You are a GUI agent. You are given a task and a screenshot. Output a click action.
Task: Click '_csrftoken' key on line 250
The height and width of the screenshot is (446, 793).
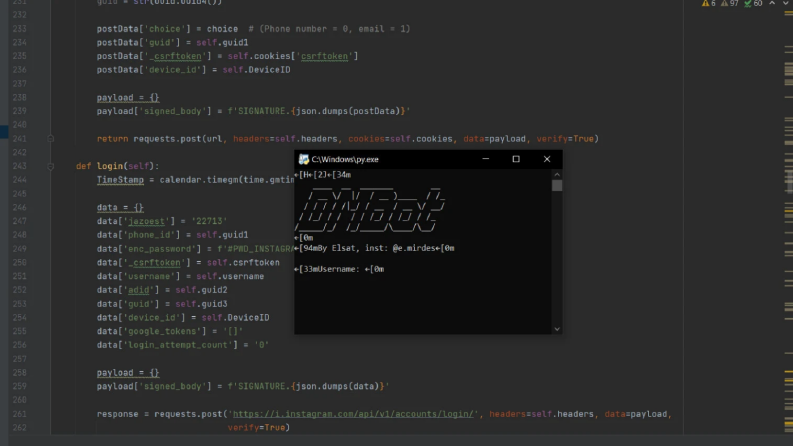click(154, 262)
